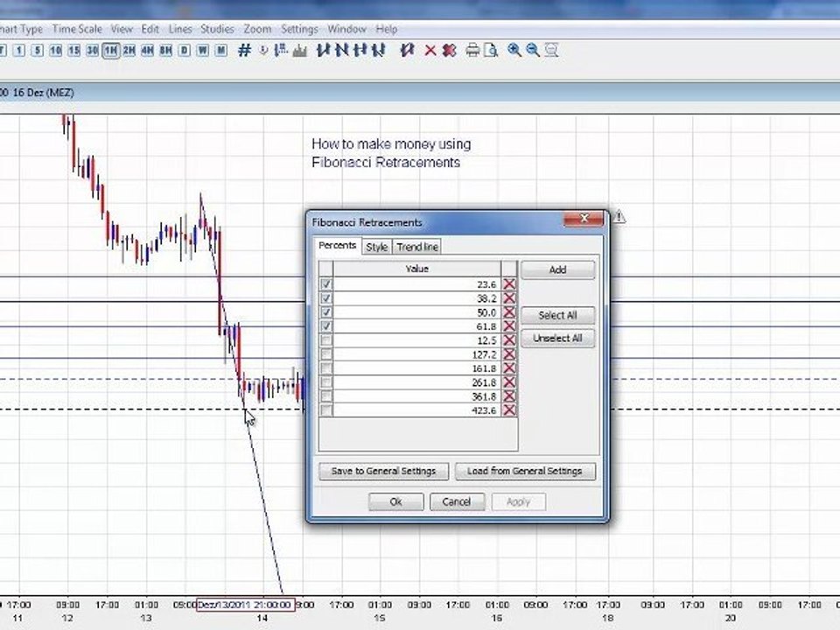Click the 127.2 value cell
This screenshot has height=630, width=840.
(416, 354)
